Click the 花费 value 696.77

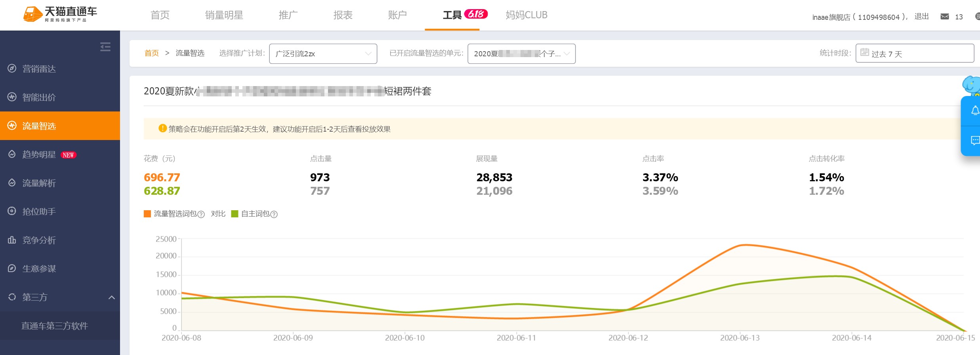[162, 177]
